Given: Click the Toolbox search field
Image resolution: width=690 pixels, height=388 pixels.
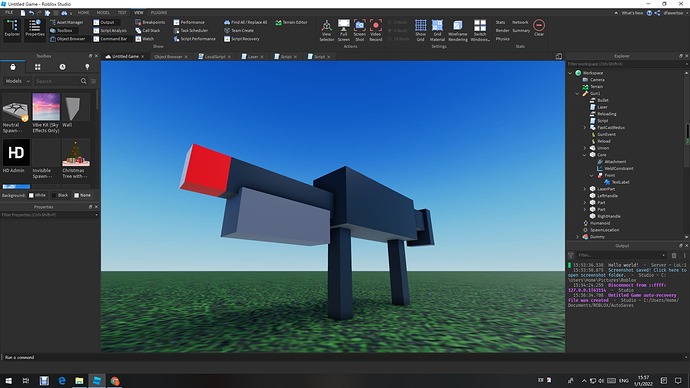Looking at the screenshot, I should point(57,81).
